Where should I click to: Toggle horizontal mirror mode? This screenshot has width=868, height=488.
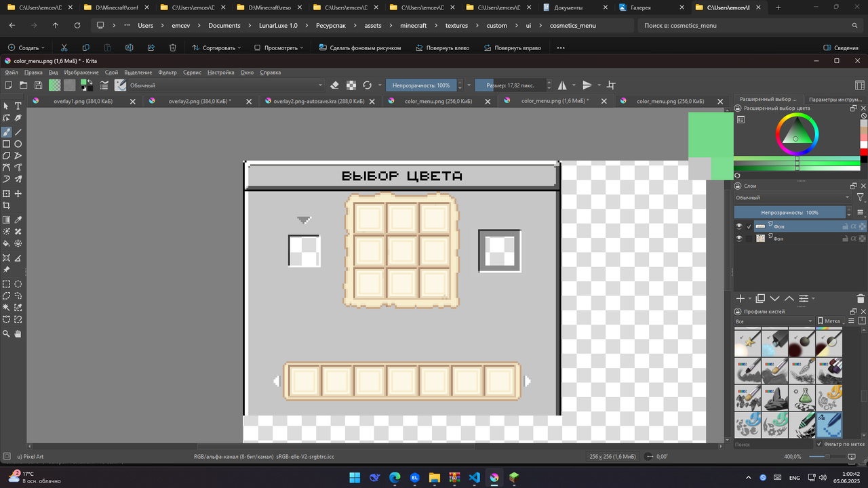pyautogui.click(x=562, y=85)
